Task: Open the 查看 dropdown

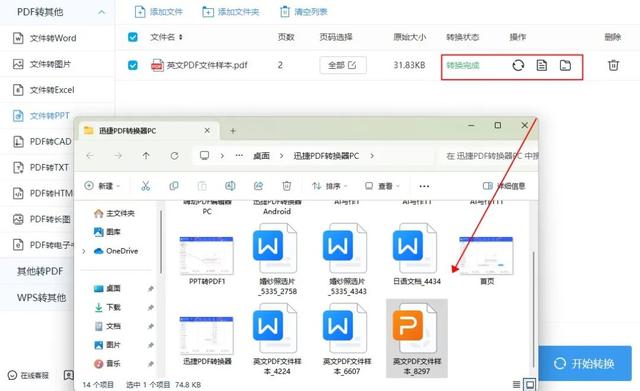Action: (382, 186)
